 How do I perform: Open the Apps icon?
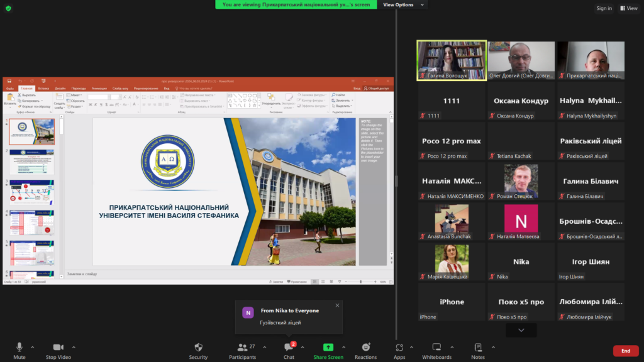click(399, 348)
